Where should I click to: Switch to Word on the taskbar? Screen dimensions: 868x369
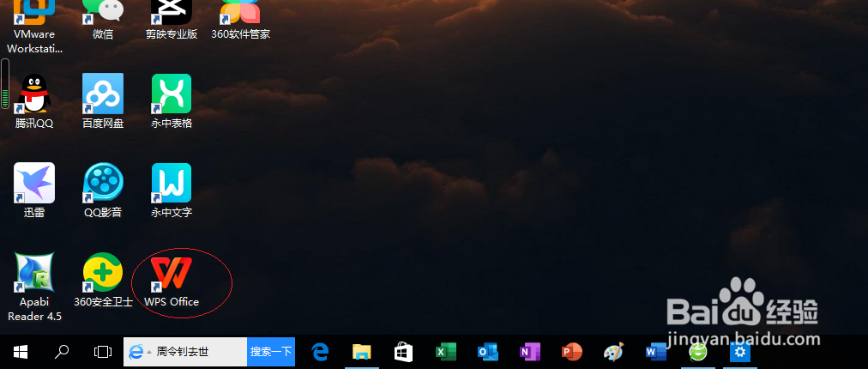[656, 351]
